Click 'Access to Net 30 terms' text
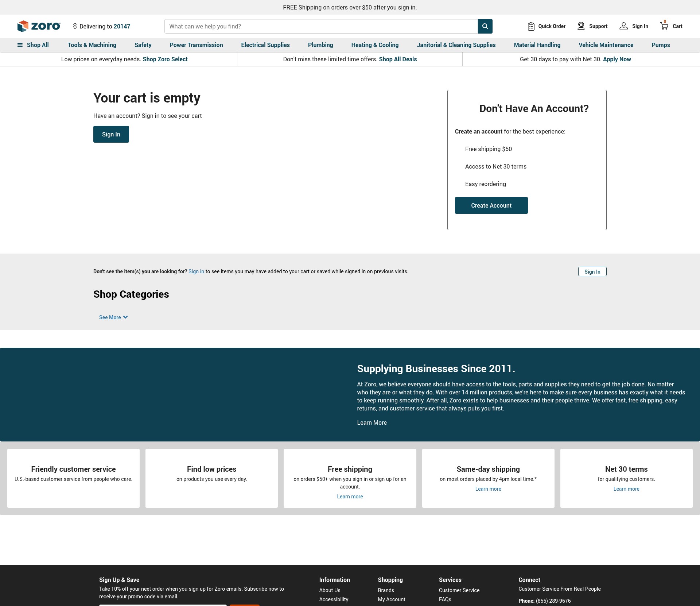 click(x=495, y=166)
